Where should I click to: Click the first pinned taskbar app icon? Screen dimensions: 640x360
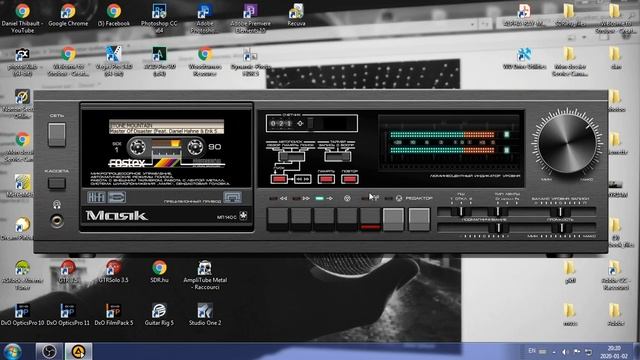(49, 351)
